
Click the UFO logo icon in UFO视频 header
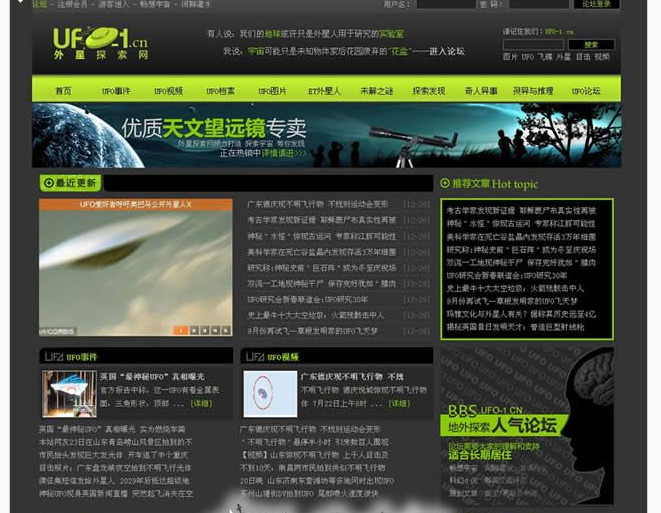tap(252, 357)
